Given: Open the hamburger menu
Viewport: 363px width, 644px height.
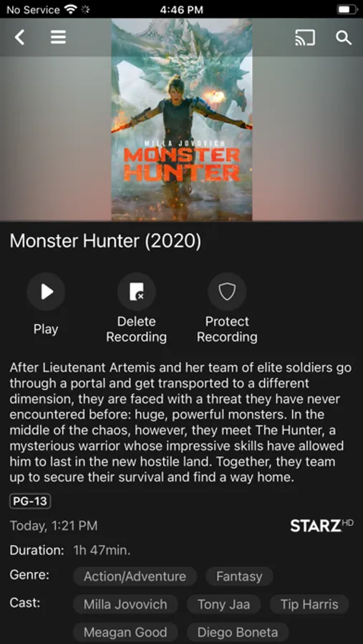Looking at the screenshot, I should pyautogui.click(x=58, y=37).
